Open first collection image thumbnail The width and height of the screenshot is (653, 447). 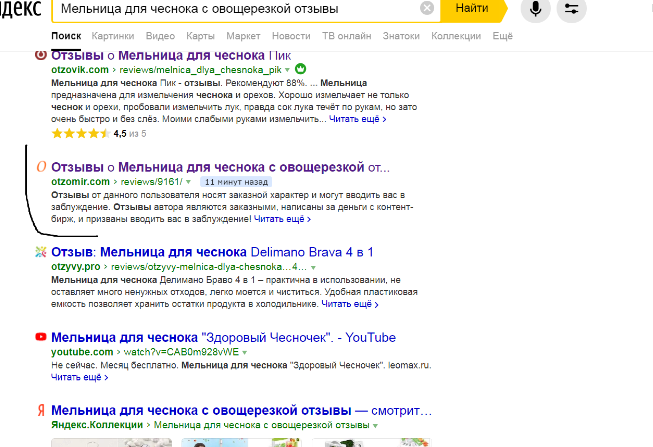111,442
